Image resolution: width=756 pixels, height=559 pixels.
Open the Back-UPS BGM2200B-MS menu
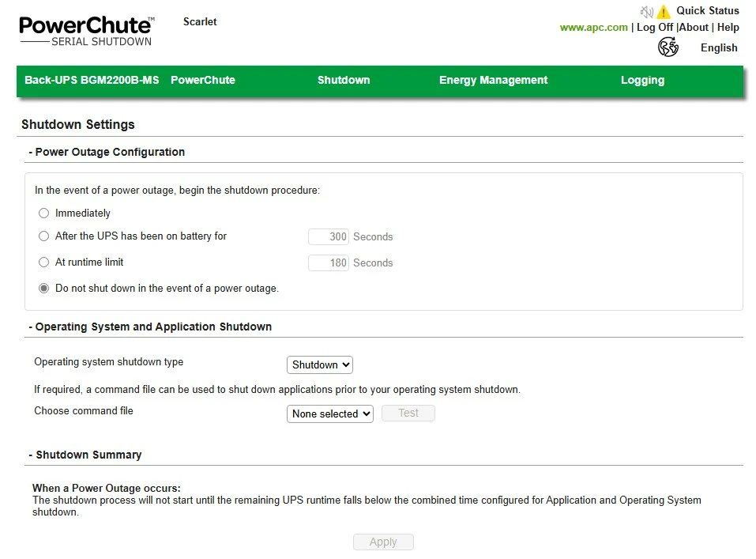[92, 80]
